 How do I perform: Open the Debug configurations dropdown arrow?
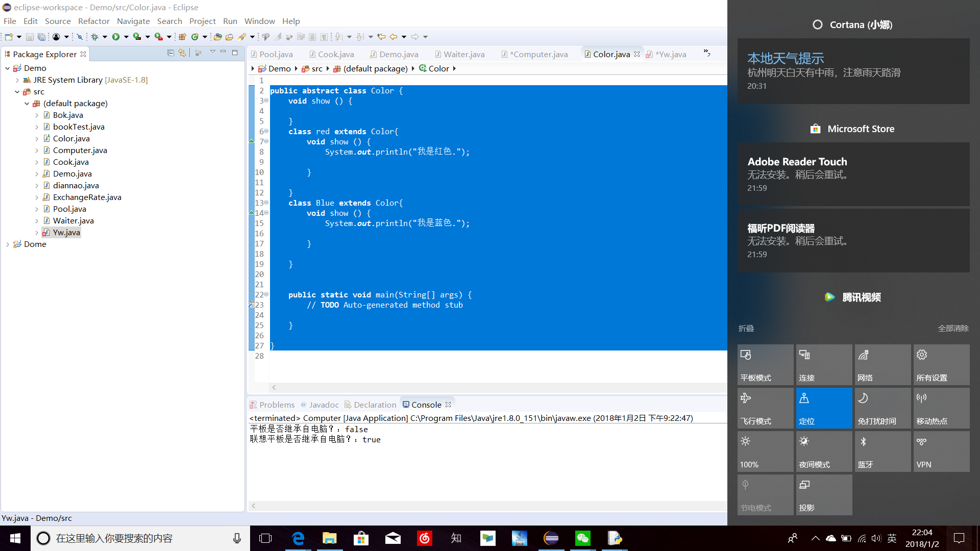(105, 37)
